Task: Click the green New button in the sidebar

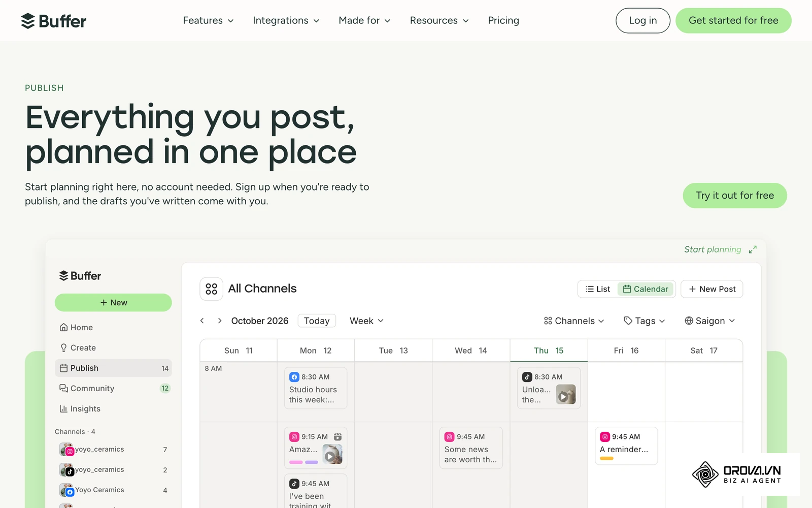Action: coord(113,303)
